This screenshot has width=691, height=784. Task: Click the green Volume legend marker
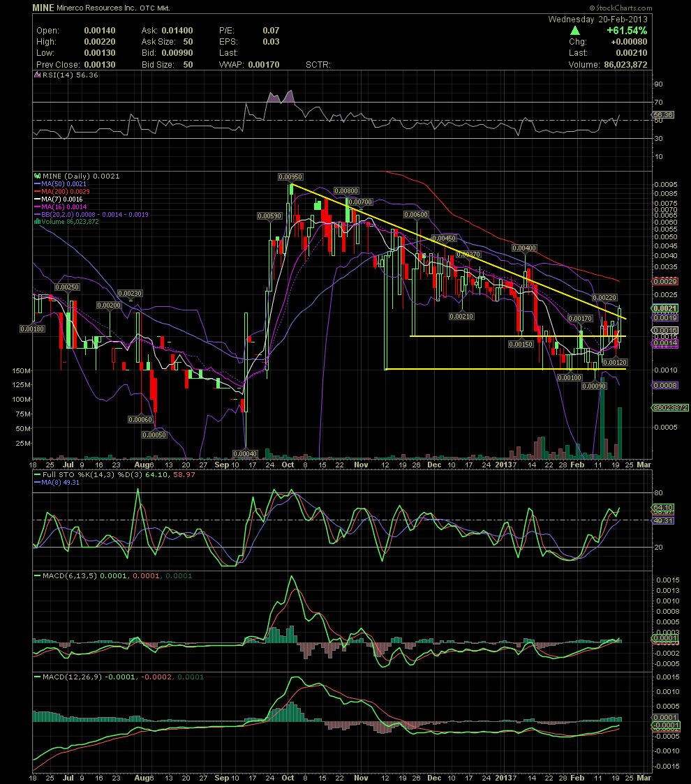pyautogui.click(x=37, y=222)
